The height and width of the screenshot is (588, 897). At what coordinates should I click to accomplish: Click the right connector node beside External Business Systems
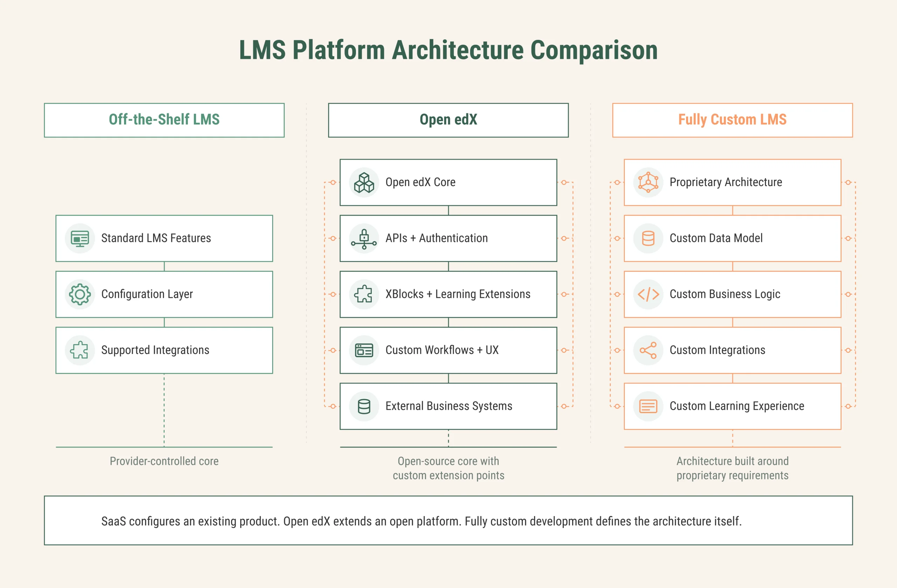point(564,406)
